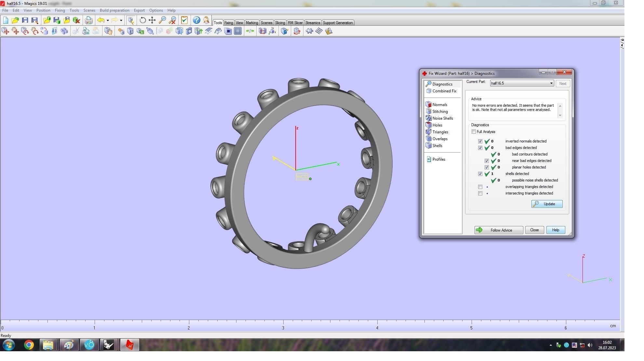Open the Normals fix step
Image resolution: width=644 pixels, height=361 pixels.
(439, 105)
